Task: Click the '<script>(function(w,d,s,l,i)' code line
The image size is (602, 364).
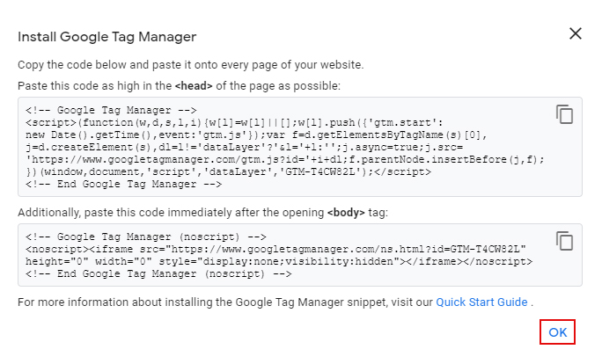Action: click(x=234, y=123)
